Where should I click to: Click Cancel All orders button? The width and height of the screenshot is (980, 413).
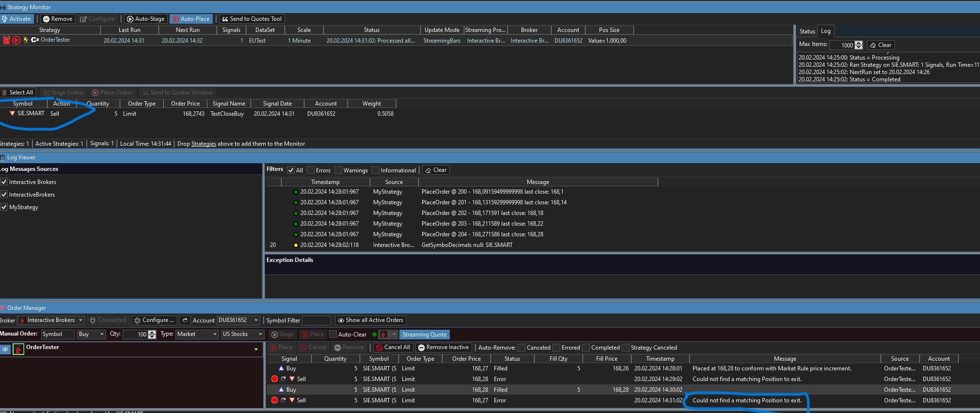click(x=393, y=348)
